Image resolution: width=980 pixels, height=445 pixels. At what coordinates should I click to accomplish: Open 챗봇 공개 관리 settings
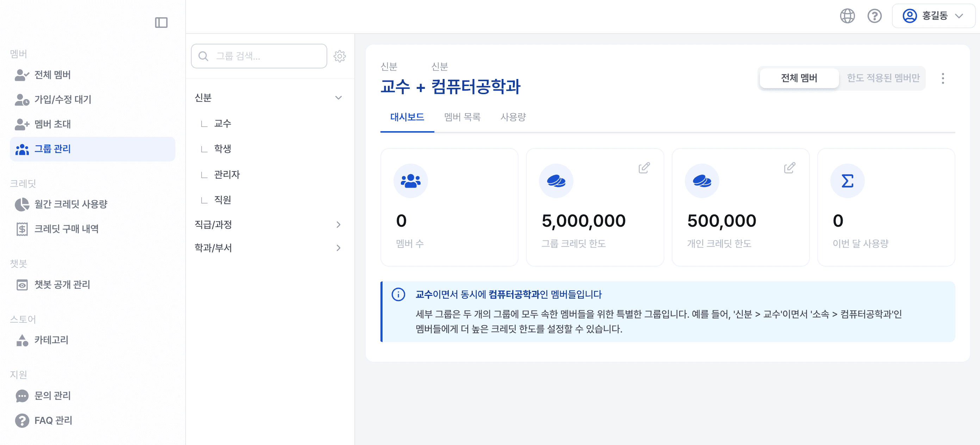tap(62, 284)
